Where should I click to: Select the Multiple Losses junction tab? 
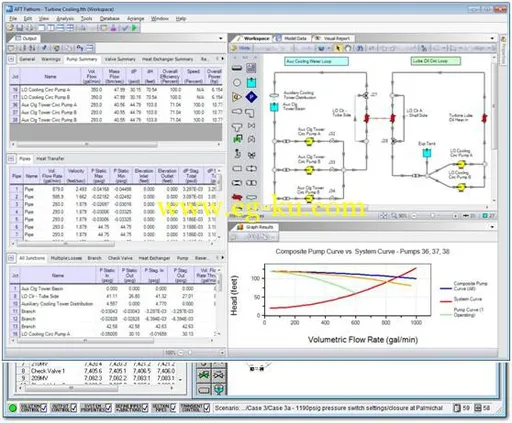tap(66, 258)
